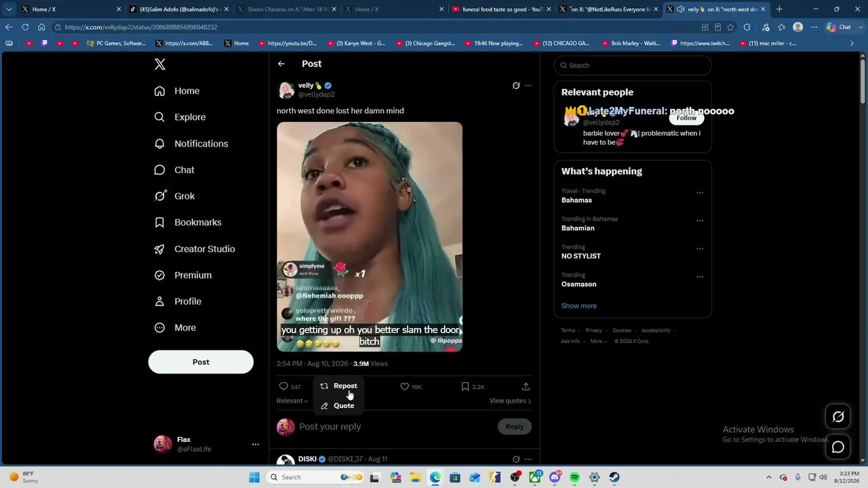Viewport: 868px width, 488px height.
Task: Go to Home in the X sidebar
Action: pos(177,91)
